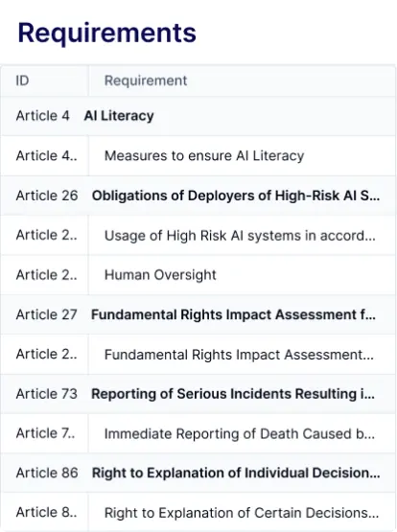Click the Article 26 group ID label
397x532 pixels.
(x=47, y=196)
